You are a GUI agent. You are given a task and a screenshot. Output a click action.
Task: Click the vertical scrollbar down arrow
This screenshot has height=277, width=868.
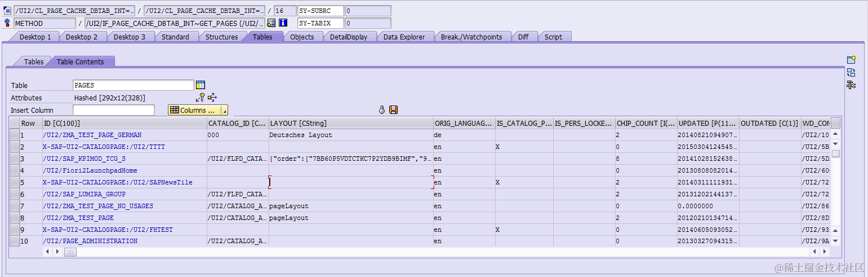point(836,241)
